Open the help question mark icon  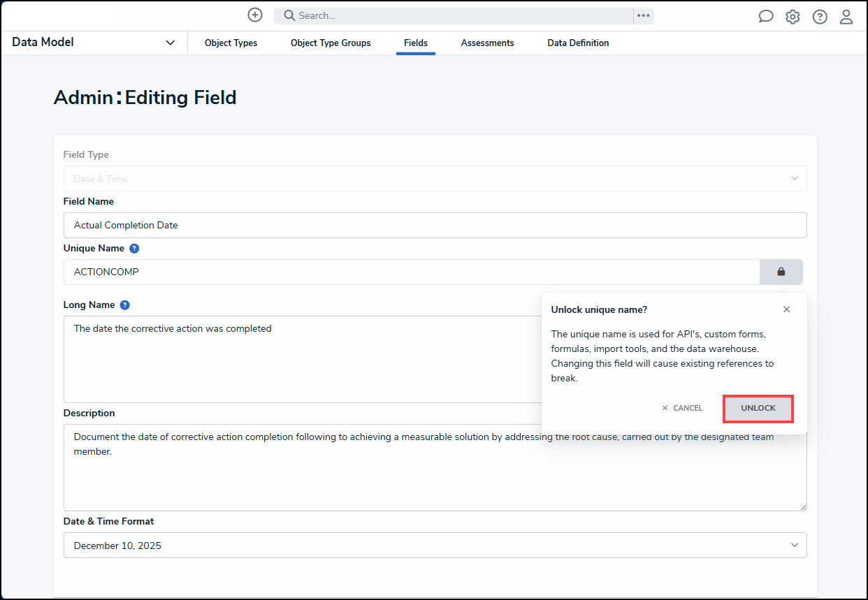point(820,17)
